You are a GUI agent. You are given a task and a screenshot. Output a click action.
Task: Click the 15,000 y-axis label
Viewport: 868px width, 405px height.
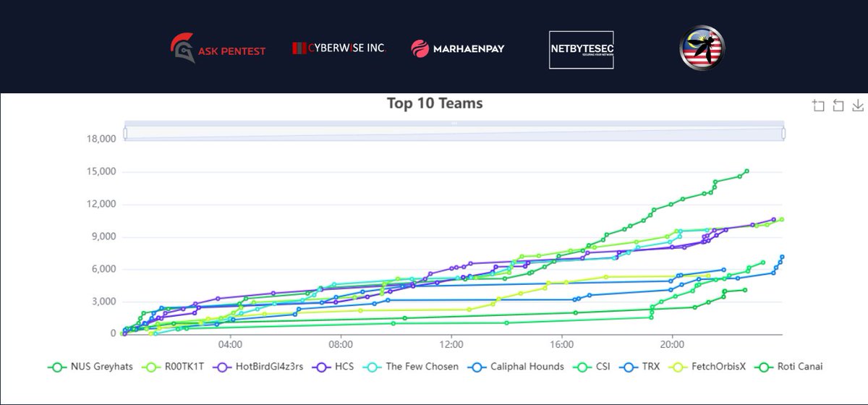(x=100, y=171)
